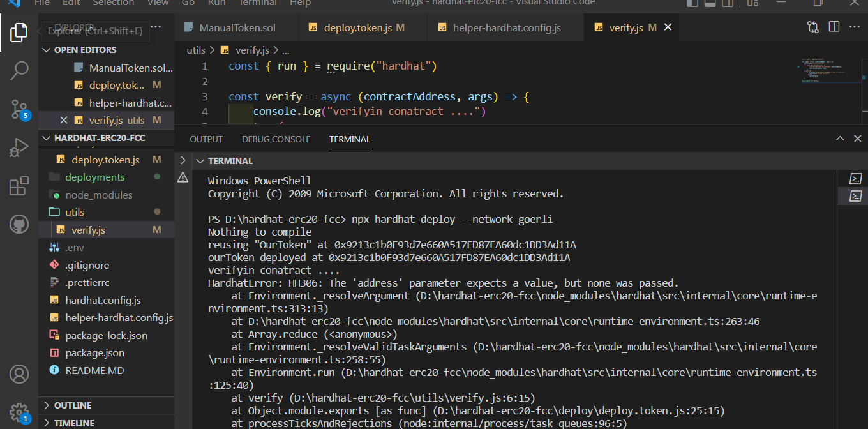Switch to the Output panel tab
The width and height of the screenshot is (868, 429).
coord(206,139)
